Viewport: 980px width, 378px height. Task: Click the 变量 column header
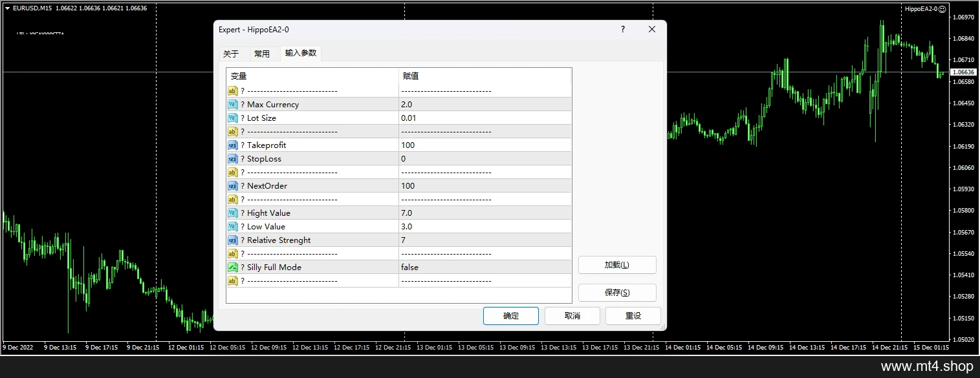click(312, 76)
